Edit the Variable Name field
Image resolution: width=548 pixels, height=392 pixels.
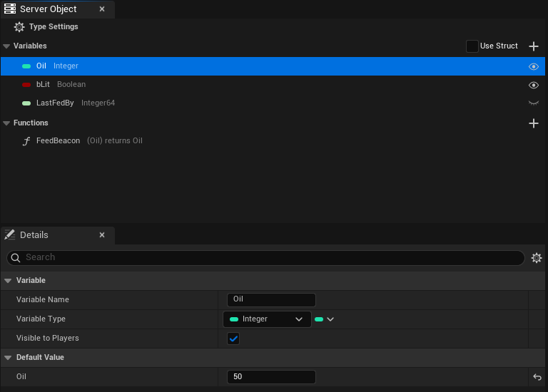[271, 299]
